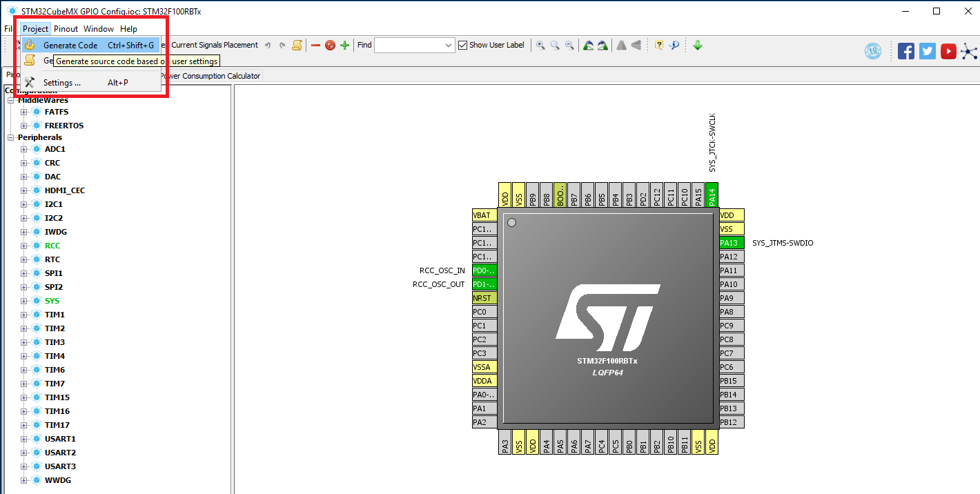980x494 pixels.
Task: Click the red minus to remove a signal
Action: click(x=315, y=45)
